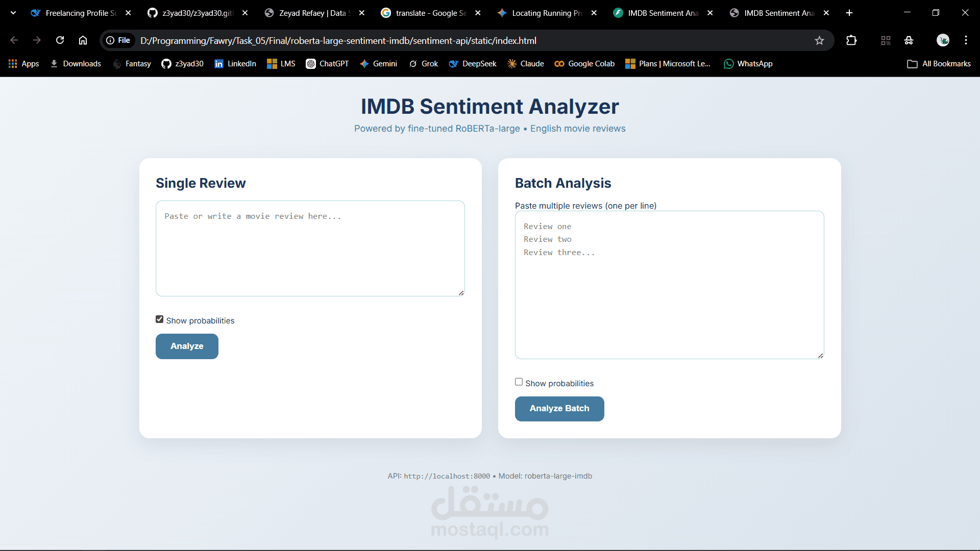
Task: Go to the browser home page
Action: [83, 40]
